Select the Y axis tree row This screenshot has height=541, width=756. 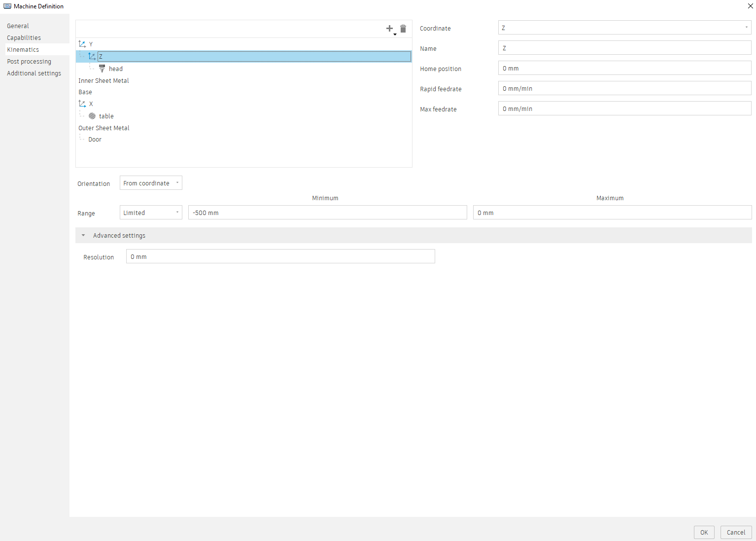(x=243, y=44)
